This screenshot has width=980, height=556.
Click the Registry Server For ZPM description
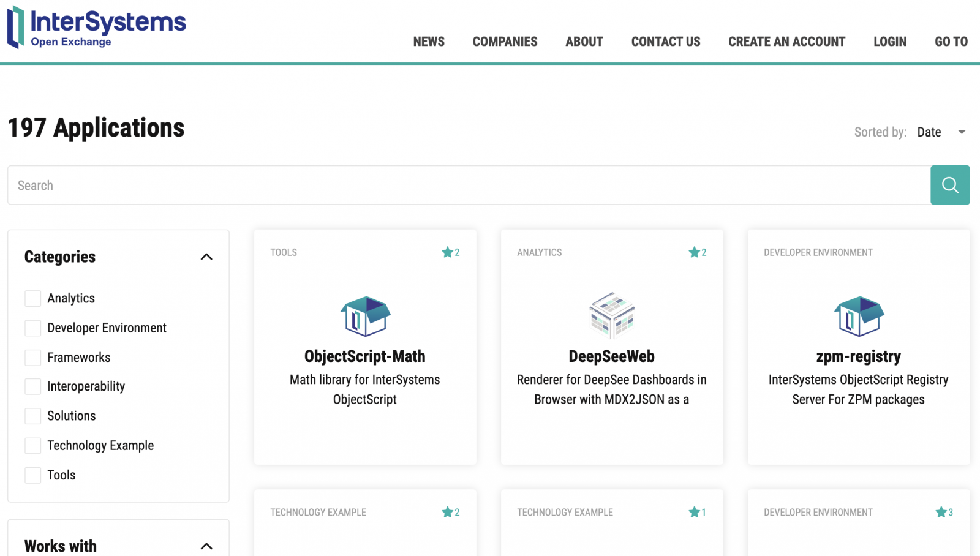tap(859, 389)
